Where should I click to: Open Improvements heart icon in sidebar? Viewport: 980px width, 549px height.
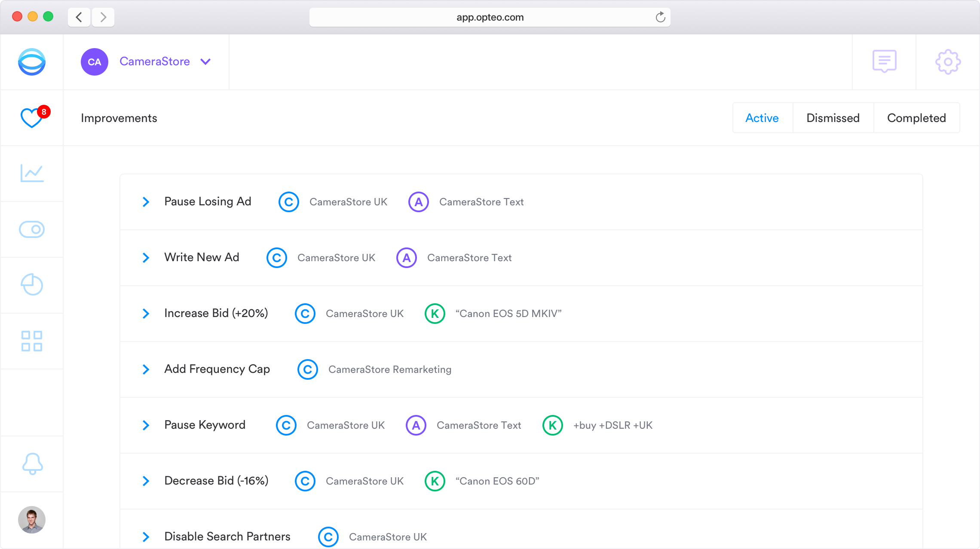coord(32,118)
